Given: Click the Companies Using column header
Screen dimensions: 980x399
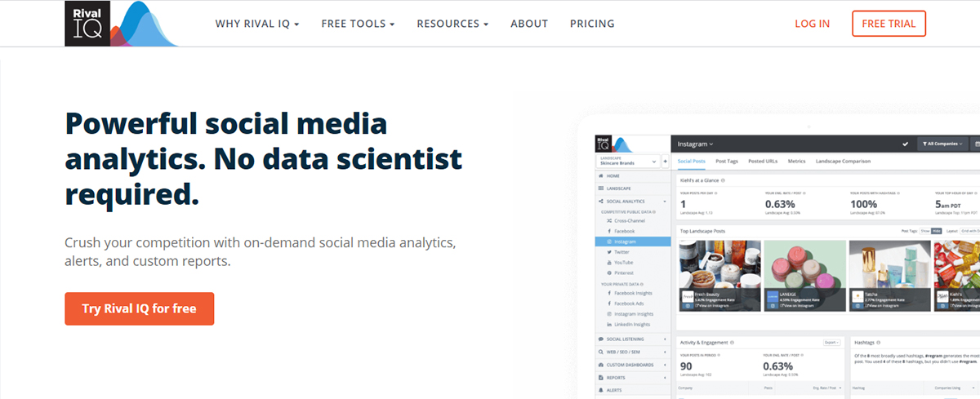Looking at the screenshot, I should [x=947, y=388].
